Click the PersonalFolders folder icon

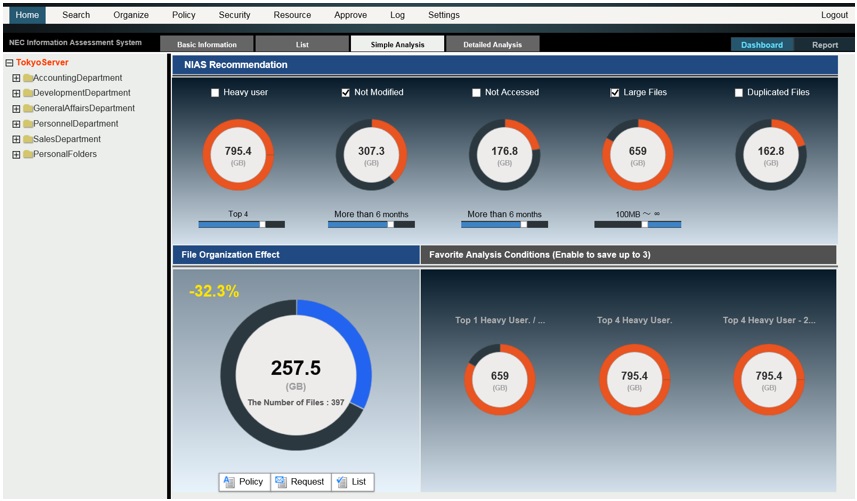point(28,155)
